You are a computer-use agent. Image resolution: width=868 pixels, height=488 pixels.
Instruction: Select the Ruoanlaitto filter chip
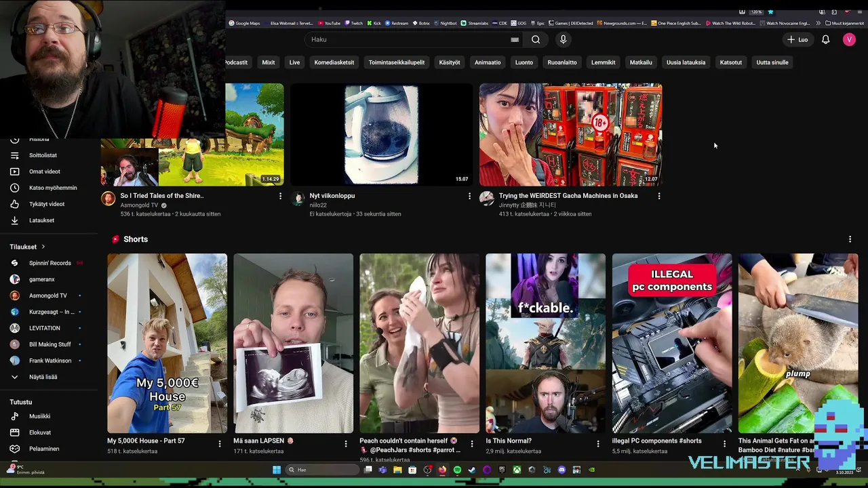pos(562,62)
